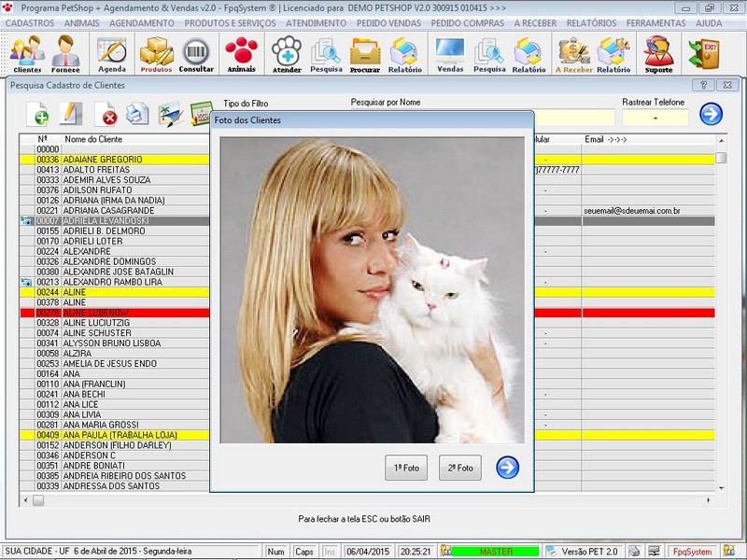Open Relatório icon beside Procurar

tap(404, 54)
